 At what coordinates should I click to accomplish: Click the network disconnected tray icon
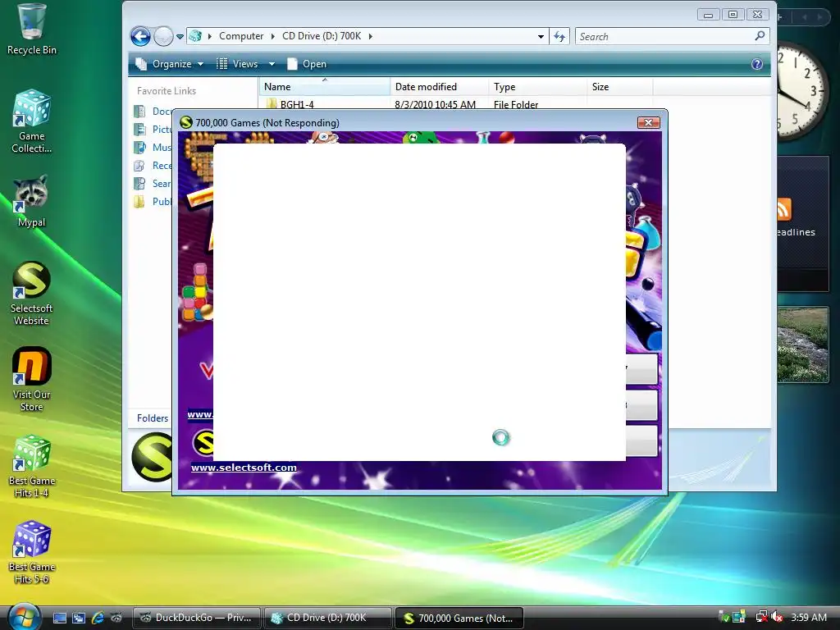761,618
